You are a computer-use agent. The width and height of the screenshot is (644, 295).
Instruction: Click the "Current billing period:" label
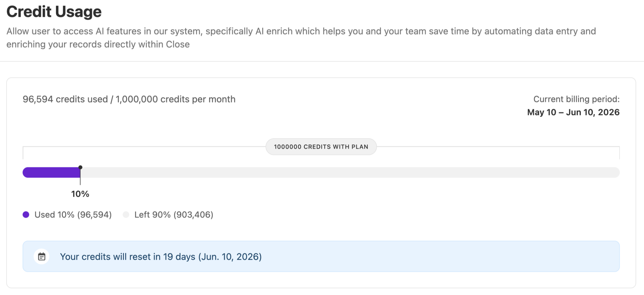[x=577, y=99]
